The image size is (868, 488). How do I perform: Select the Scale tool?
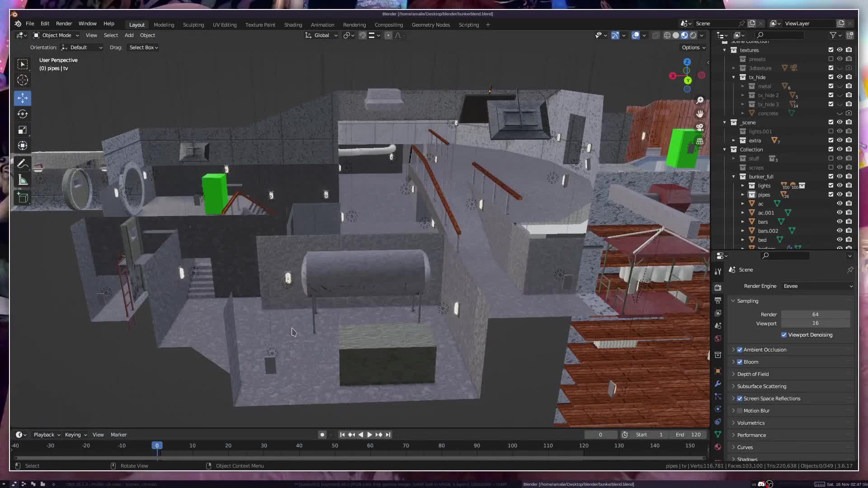(x=22, y=130)
